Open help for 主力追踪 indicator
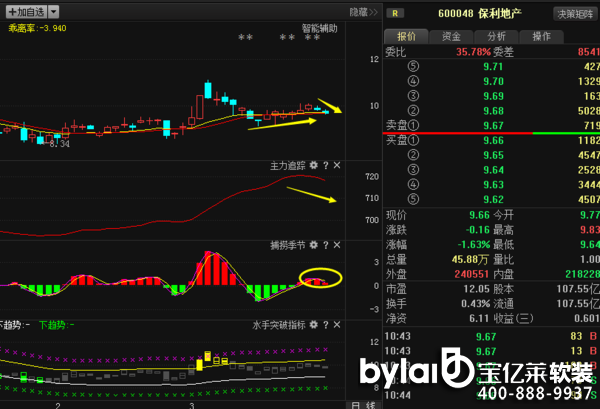Screen dimensions: 600x409 [x=325, y=165]
